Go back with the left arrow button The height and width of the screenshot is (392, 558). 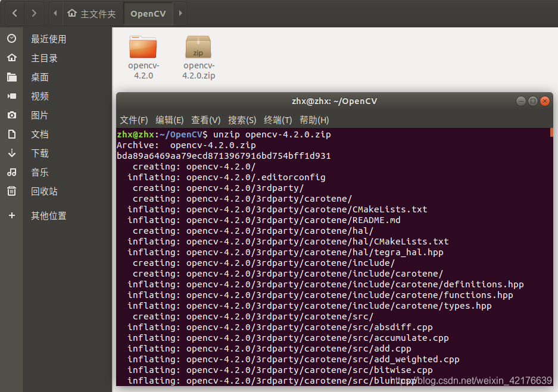point(15,14)
